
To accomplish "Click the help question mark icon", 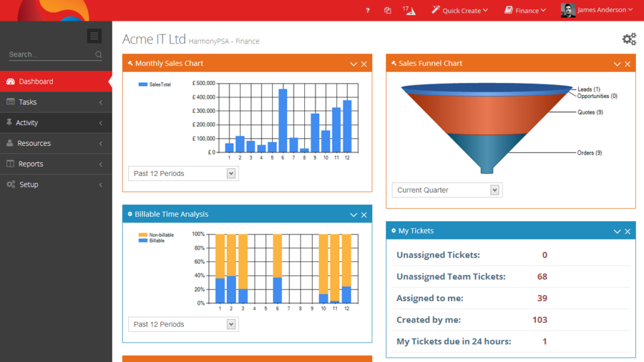I will click(x=367, y=10).
